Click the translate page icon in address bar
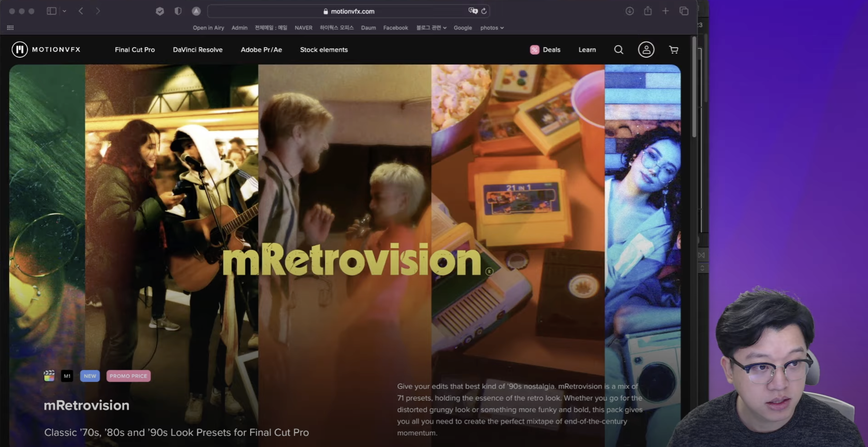Screen dimensions: 868x447 (473, 11)
